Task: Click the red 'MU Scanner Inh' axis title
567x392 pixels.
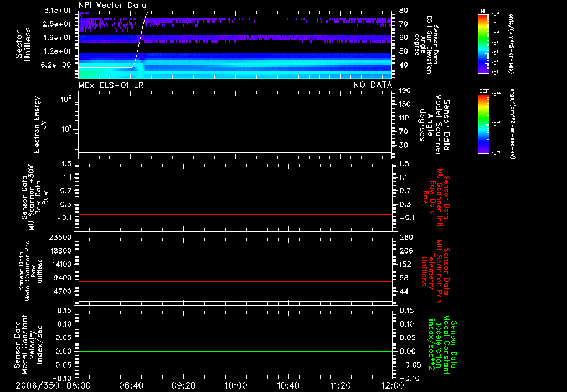Action: pyautogui.click(x=436, y=198)
